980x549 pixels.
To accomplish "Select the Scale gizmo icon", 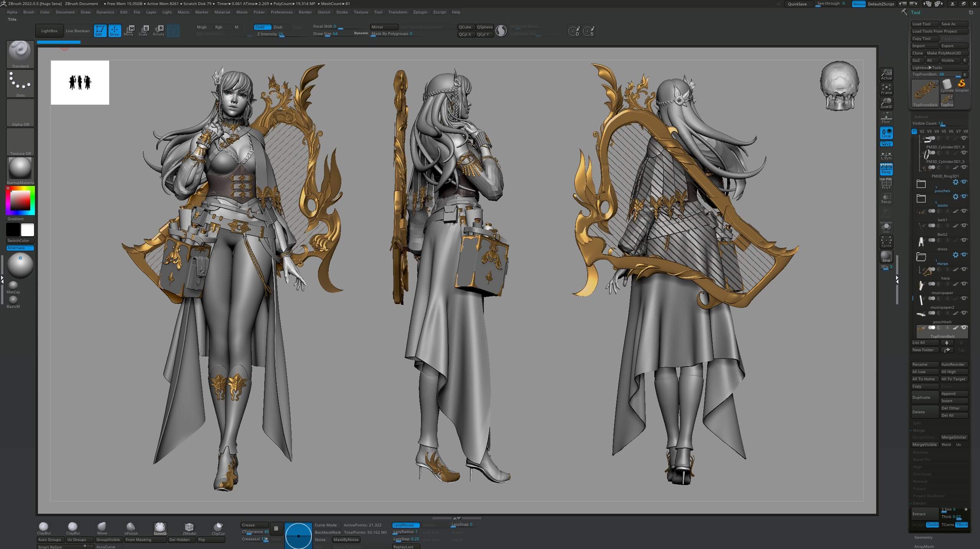I will (143, 30).
